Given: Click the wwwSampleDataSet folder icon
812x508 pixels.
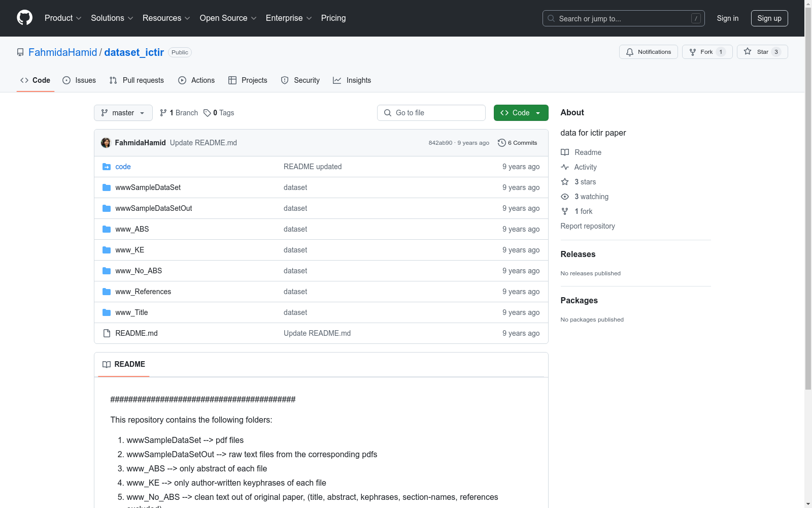Looking at the screenshot, I should pyautogui.click(x=107, y=187).
